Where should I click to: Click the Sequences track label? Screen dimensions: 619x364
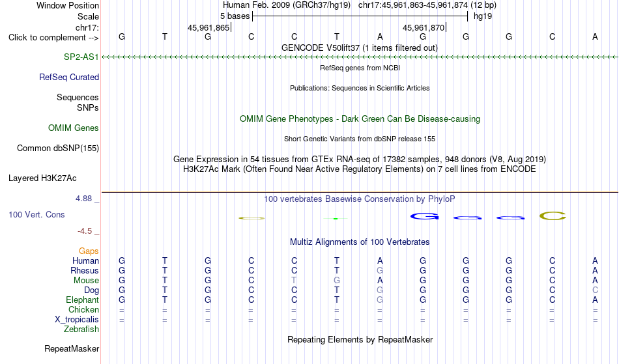point(78,98)
